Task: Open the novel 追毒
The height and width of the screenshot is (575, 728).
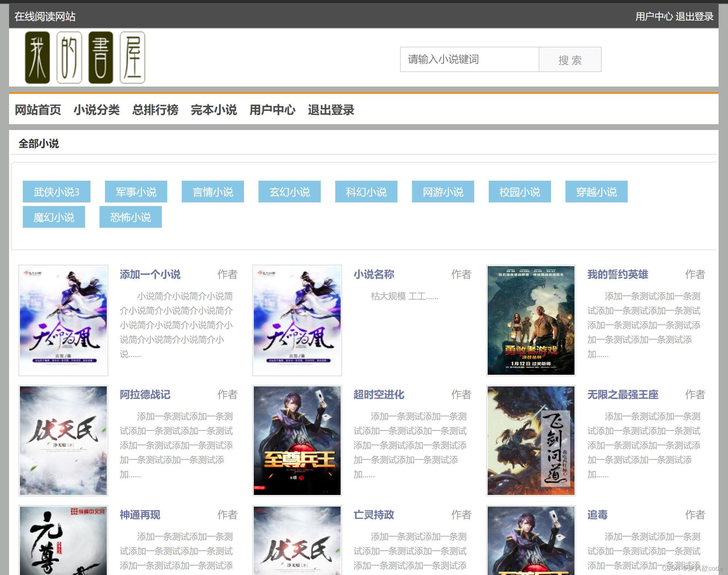Action: point(597,515)
